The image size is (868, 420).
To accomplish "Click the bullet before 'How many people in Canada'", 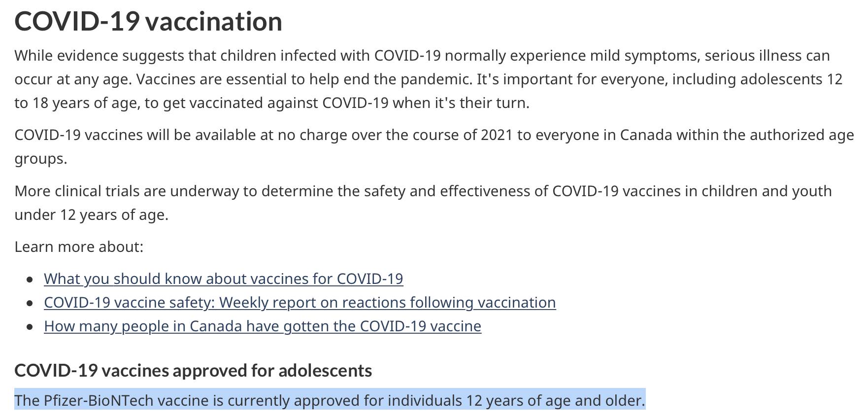I will tap(31, 327).
